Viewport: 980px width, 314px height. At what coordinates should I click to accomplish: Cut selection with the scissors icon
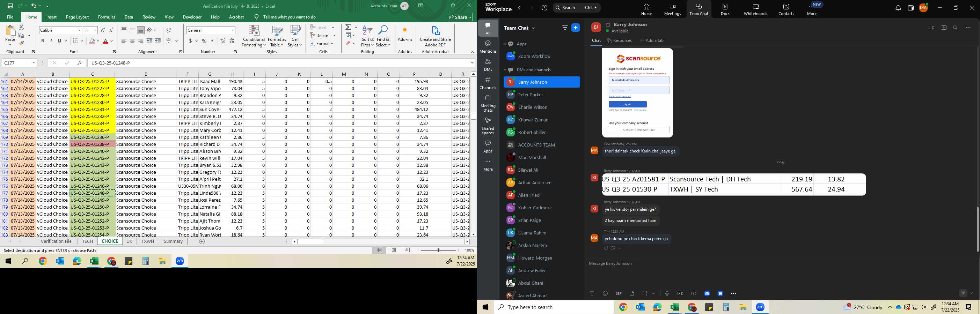pos(21,27)
